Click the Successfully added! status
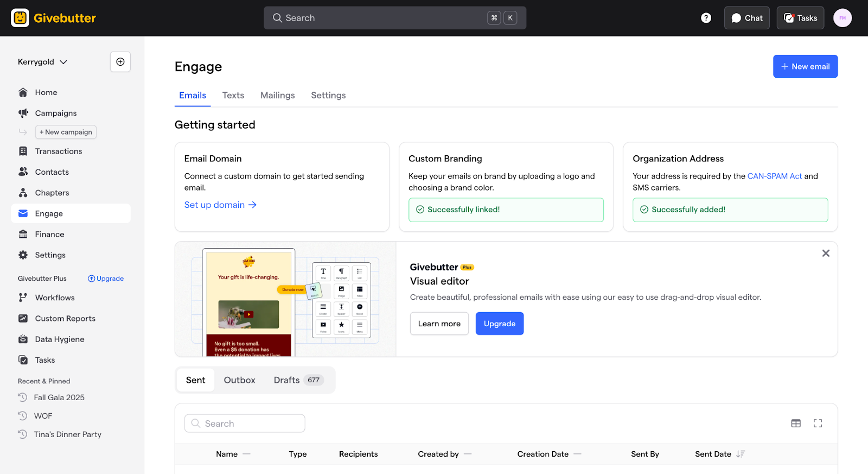 (x=730, y=210)
